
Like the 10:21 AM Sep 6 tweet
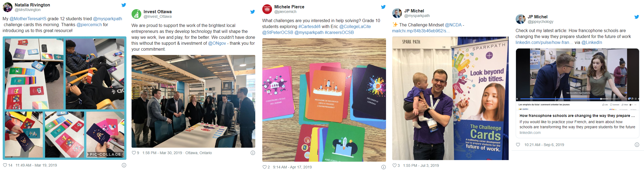click(518, 145)
